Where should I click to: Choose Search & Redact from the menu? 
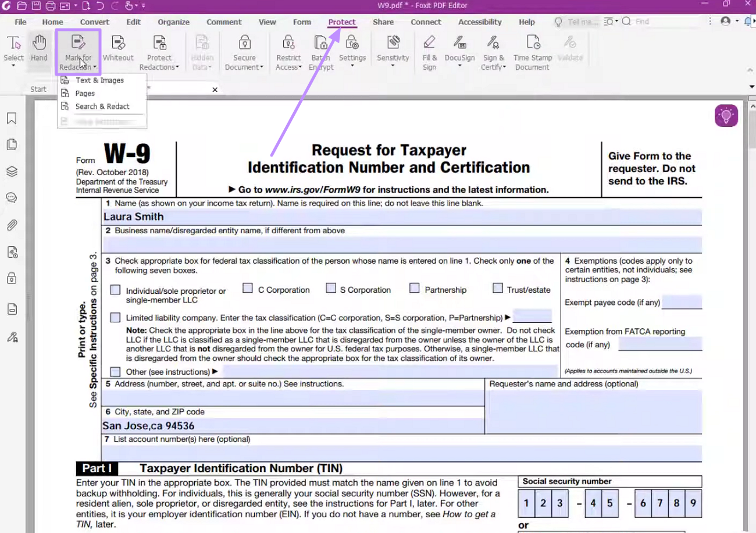point(102,106)
